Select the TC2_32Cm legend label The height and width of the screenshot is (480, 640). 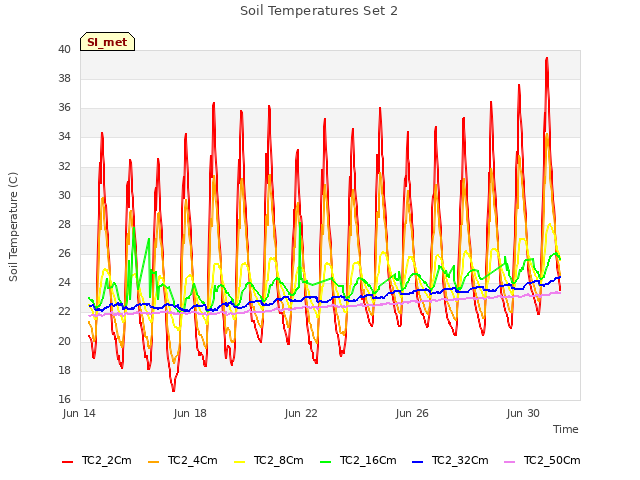pos(460,460)
